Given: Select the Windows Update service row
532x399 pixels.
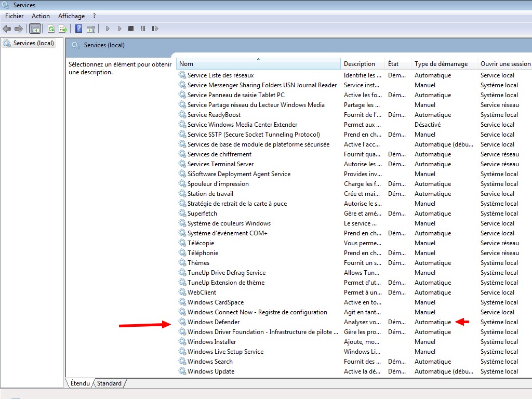Looking at the screenshot, I should pyautogui.click(x=211, y=371).
